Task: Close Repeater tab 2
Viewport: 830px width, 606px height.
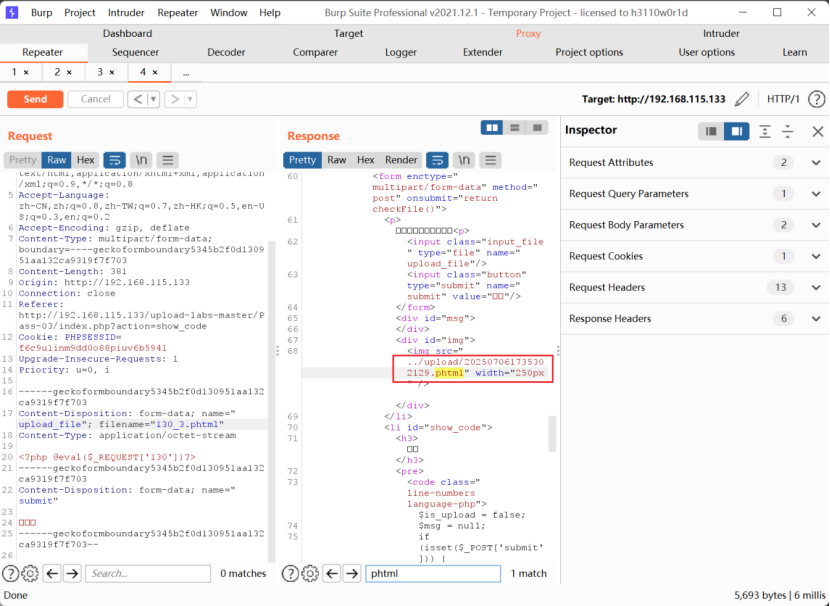Action: [69, 73]
